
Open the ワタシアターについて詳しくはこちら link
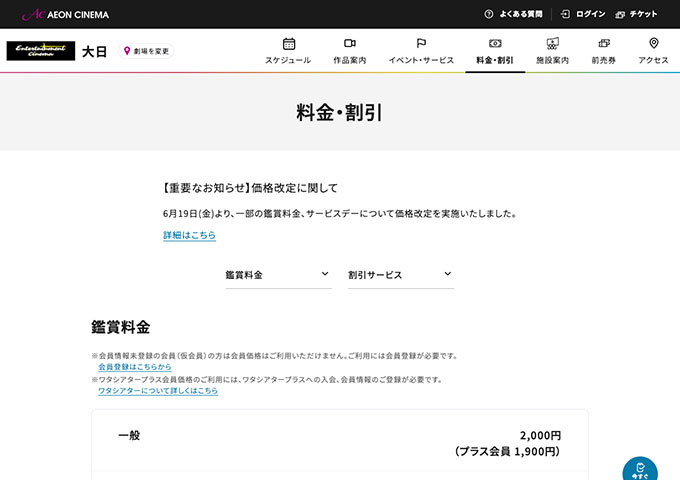pyautogui.click(x=158, y=391)
